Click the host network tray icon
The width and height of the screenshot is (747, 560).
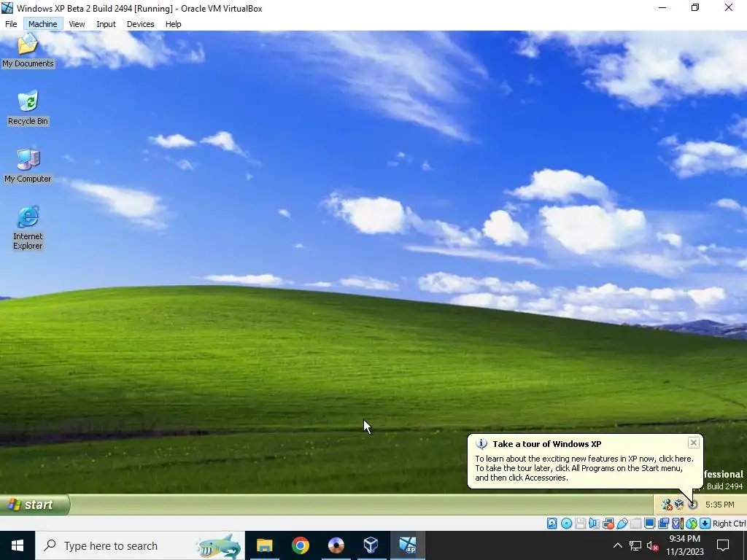coord(635,545)
